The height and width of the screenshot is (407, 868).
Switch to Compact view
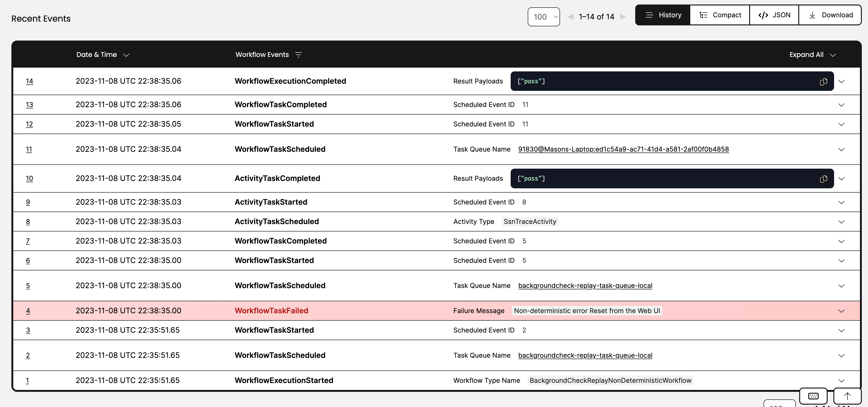(720, 15)
